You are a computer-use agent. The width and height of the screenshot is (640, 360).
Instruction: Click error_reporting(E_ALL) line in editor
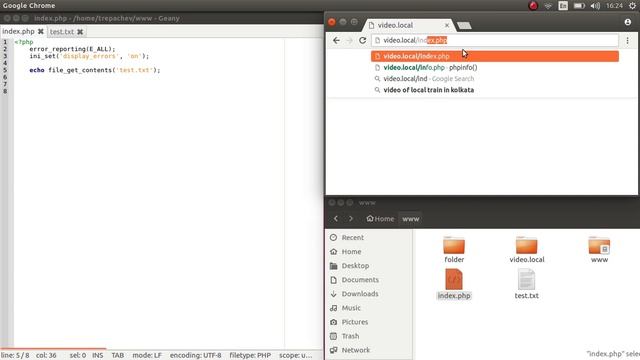(72, 49)
